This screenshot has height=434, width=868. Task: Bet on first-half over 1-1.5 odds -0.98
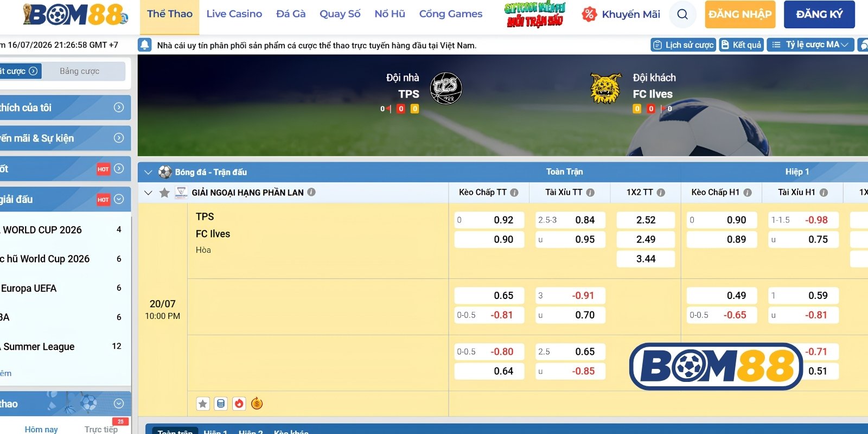[x=803, y=220]
